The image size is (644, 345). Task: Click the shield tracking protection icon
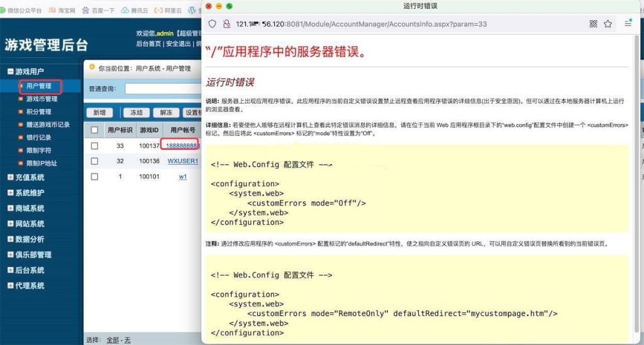212,24
